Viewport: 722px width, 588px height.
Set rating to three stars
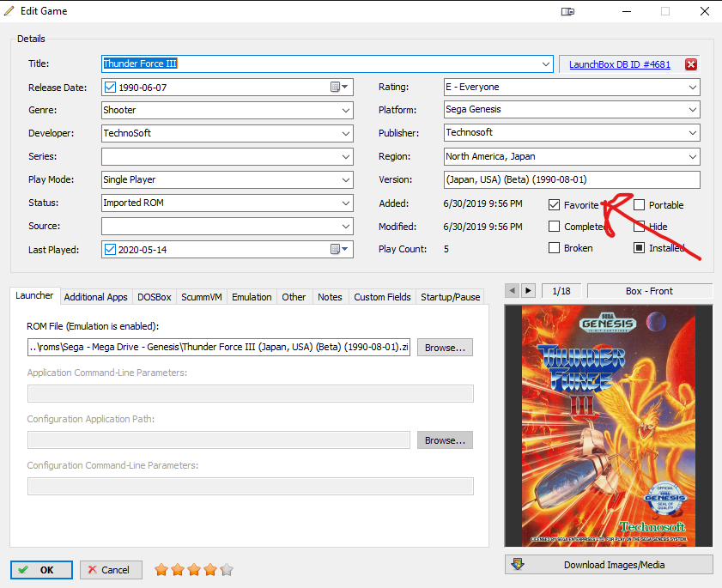[x=194, y=570]
